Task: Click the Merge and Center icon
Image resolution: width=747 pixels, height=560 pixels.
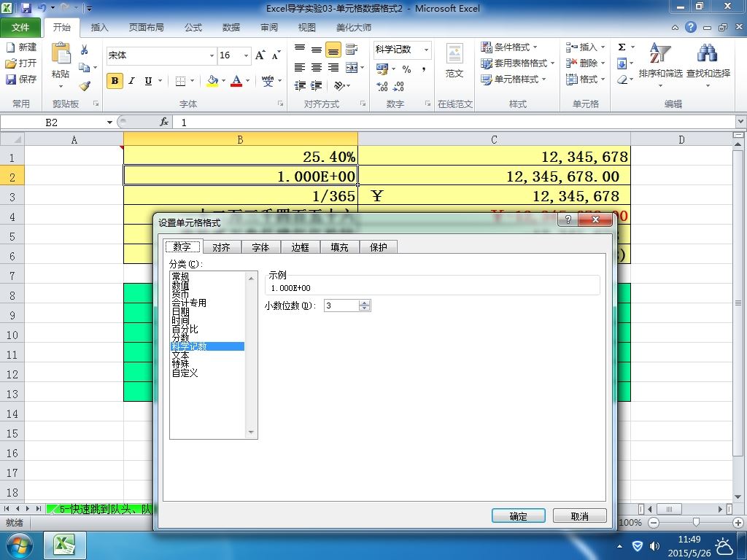Action: coord(352,68)
